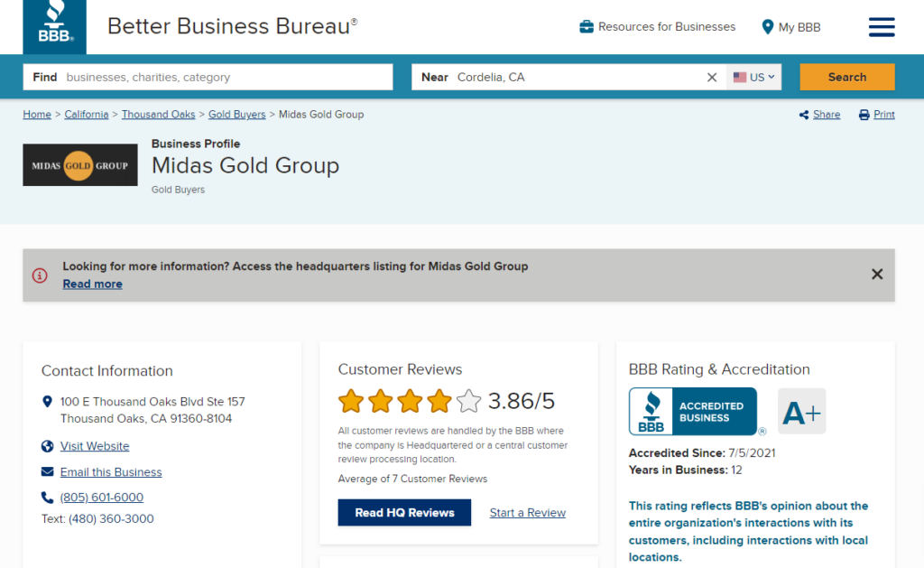This screenshot has height=568, width=924.
Task: Click the phone receiver icon
Action: coord(47,497)
